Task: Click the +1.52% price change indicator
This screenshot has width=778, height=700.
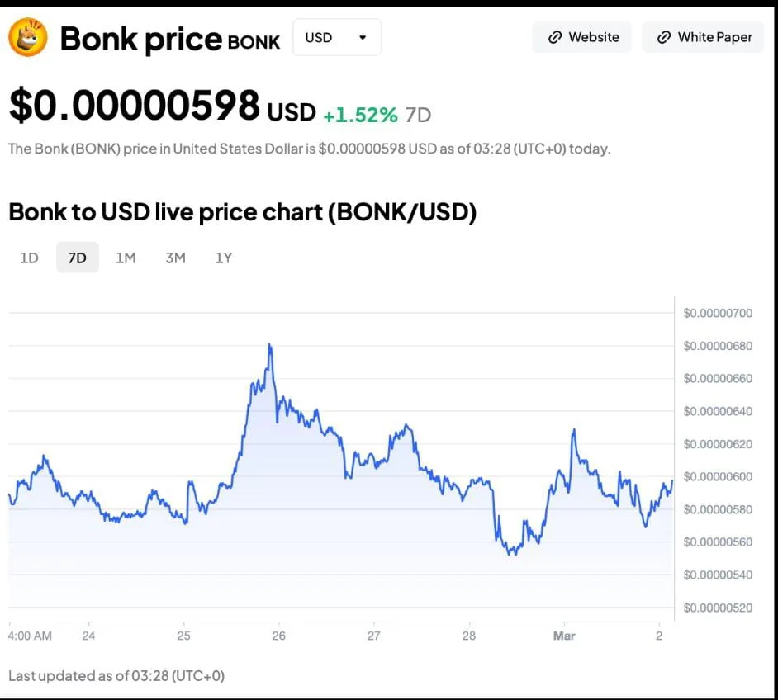Action: pyautogui.click(x=360, y=115)
